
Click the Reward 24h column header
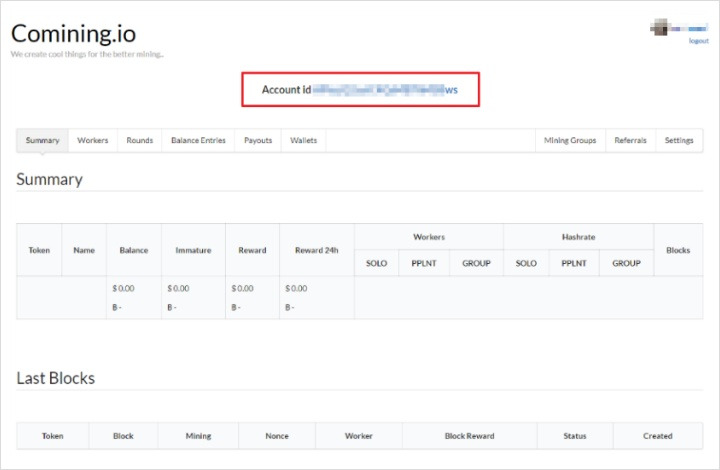(317, 250)
